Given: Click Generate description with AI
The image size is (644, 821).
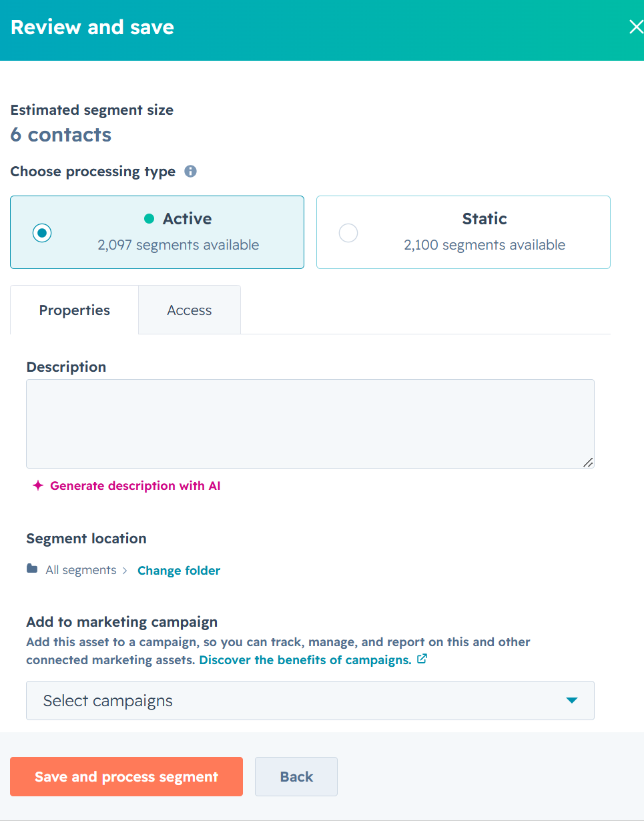Looking at the screenshot, I should coord(135,486).
